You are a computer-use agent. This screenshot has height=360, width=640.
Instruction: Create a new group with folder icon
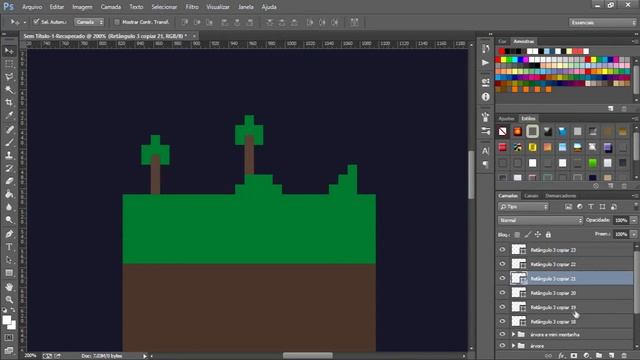click(x=599, y=356)
